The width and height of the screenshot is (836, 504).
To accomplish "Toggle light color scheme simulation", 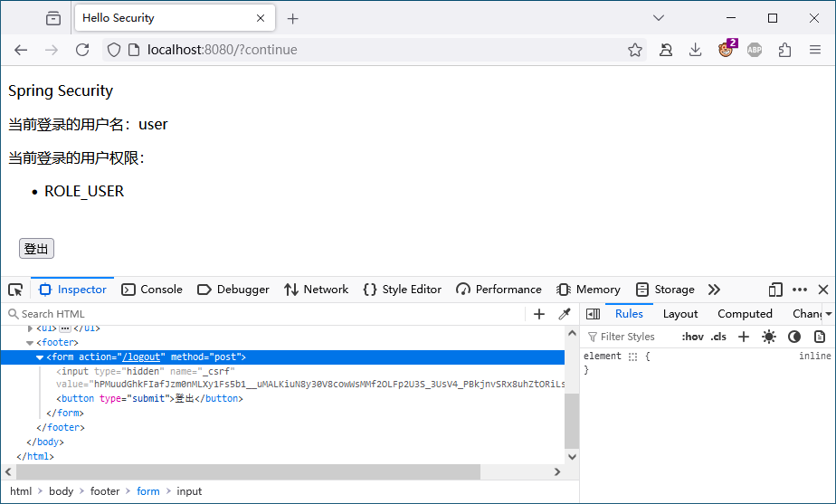I will [769, 337].
